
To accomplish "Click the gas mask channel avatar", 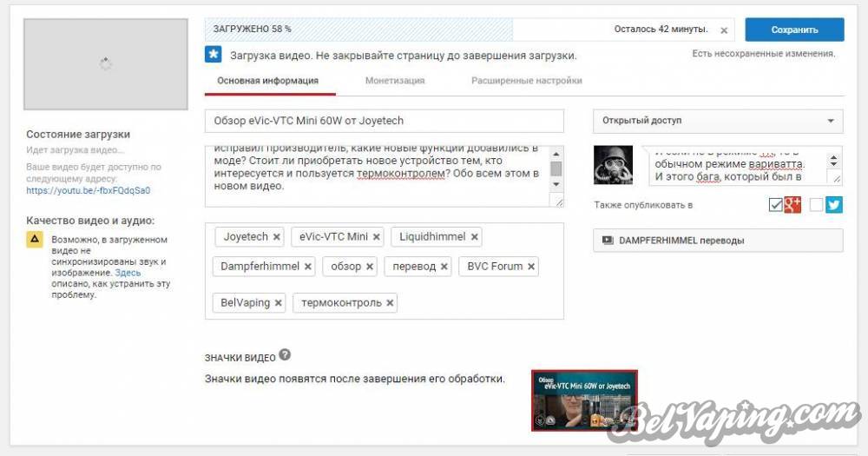I will point(613,165).
